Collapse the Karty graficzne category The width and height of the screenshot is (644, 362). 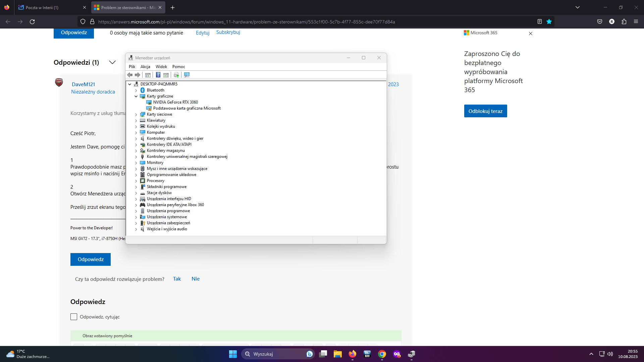tap(136, 96)
